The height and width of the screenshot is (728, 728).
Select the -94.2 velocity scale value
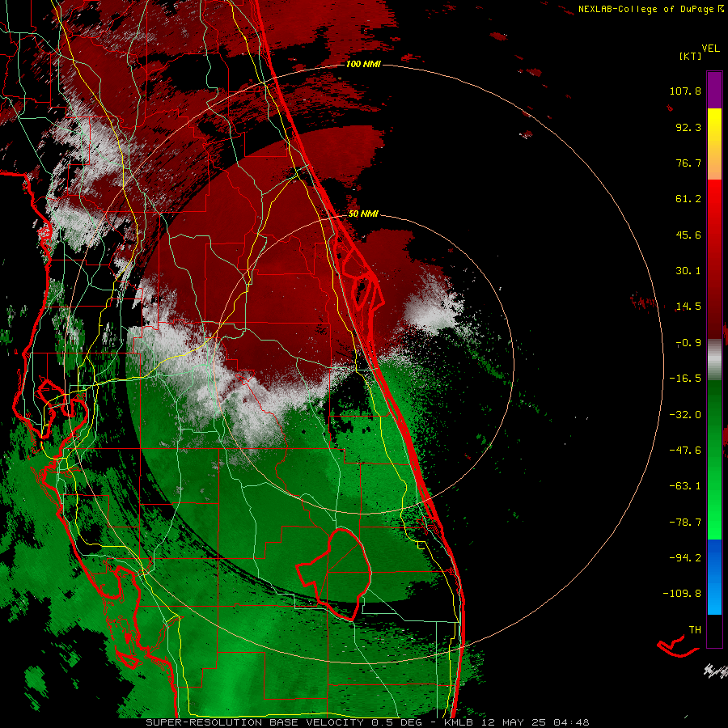tap(685, 557)
